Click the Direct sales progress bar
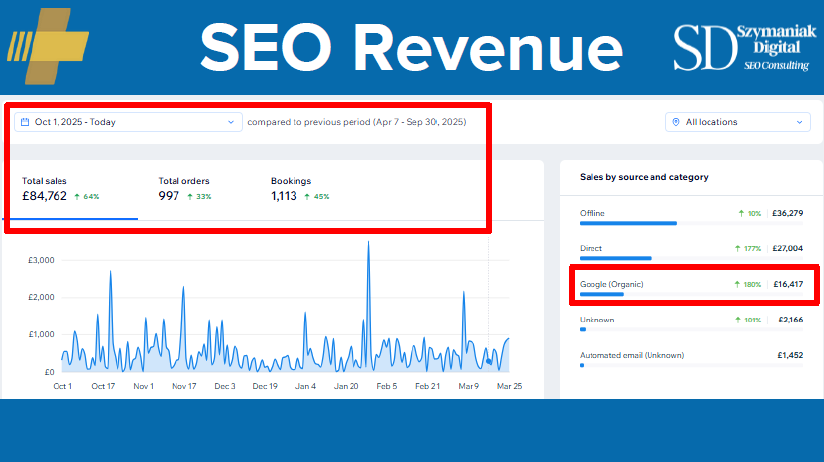This screenshot has height=462, width=824. tap(616, 258)
